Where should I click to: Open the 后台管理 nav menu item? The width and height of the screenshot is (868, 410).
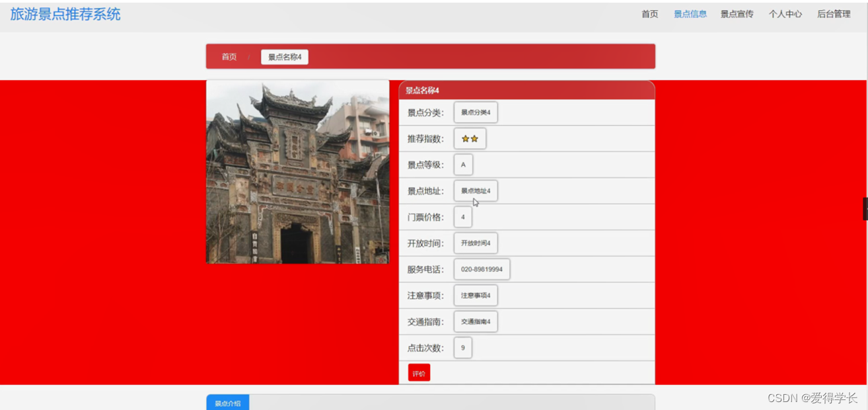pos(834,14)
